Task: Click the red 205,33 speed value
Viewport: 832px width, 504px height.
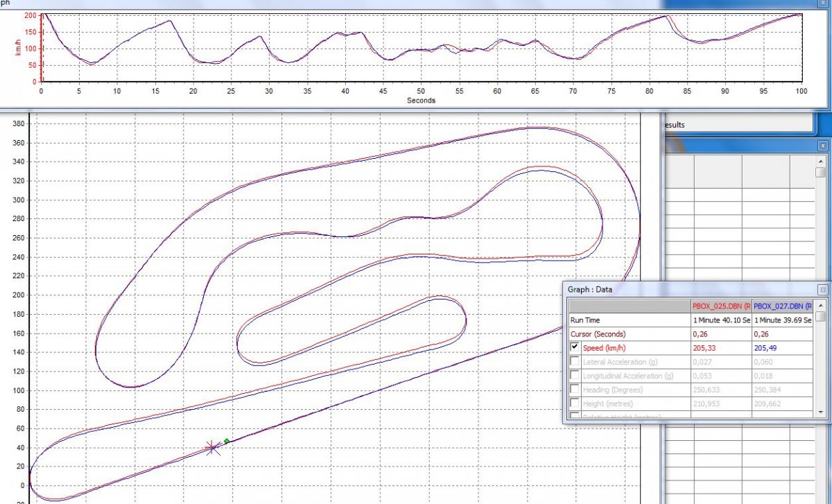Action: [x=704, y=348]
